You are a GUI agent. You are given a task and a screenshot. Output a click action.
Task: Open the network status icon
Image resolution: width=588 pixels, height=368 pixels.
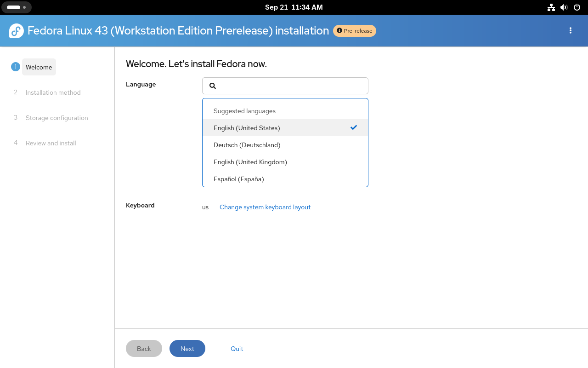[x=551, y=7]
